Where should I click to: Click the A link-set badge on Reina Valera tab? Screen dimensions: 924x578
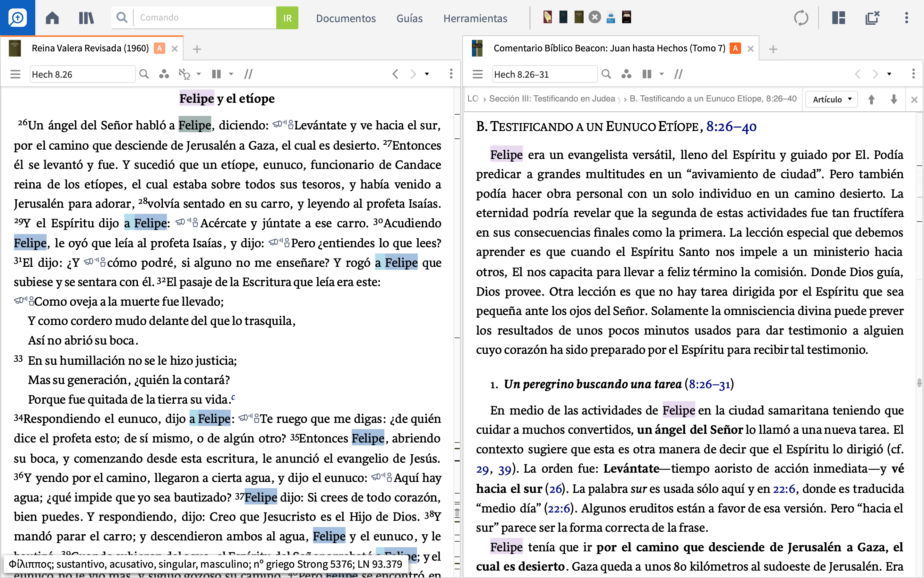point(159,48)
